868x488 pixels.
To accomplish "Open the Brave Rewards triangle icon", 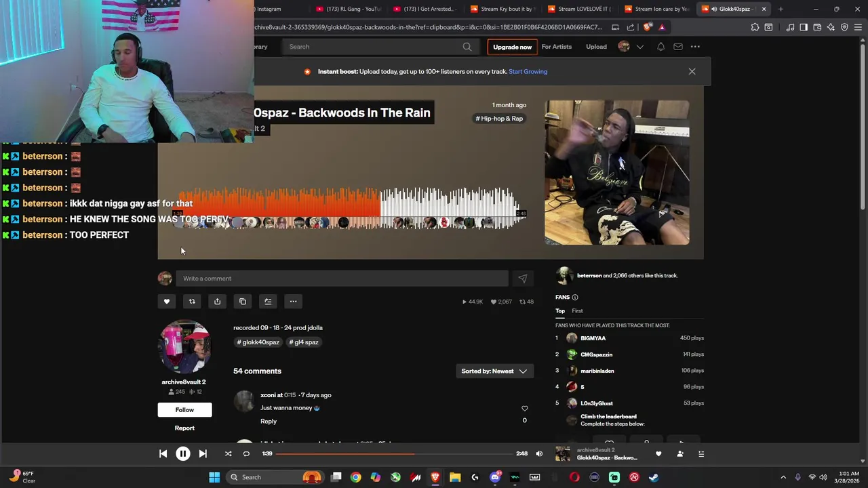I will 662,27.
